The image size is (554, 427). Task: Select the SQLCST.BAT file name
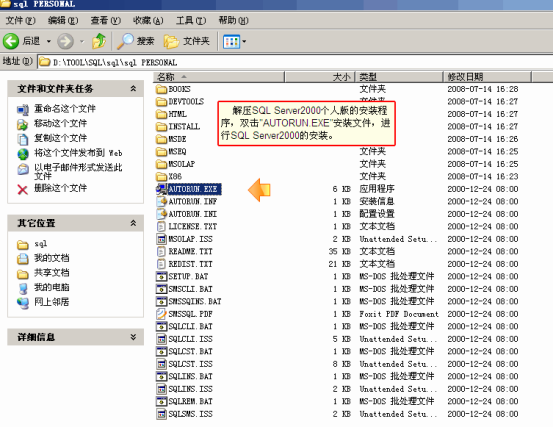pyautogui.click(x=190, y=352)
